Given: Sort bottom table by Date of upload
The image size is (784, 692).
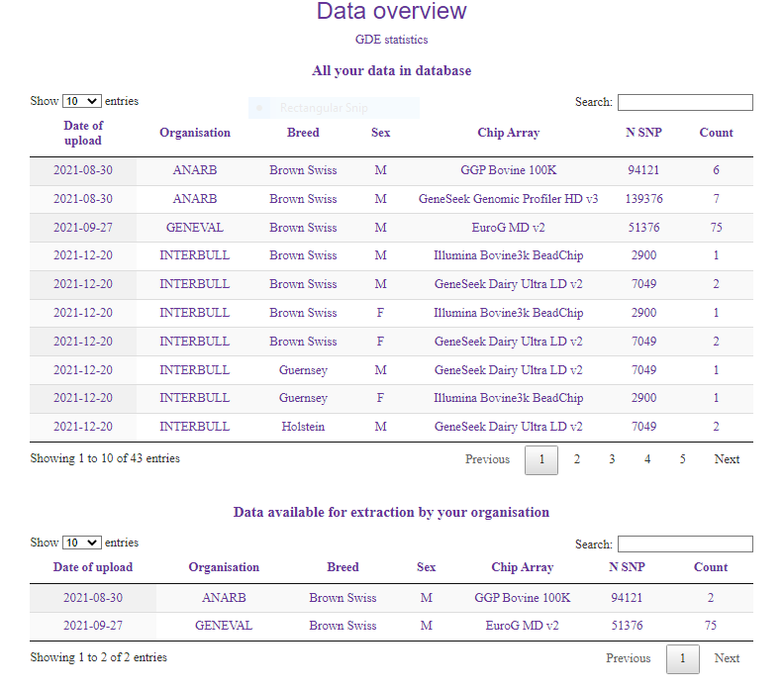Looking at the screenshot, I should coord(93,567).
